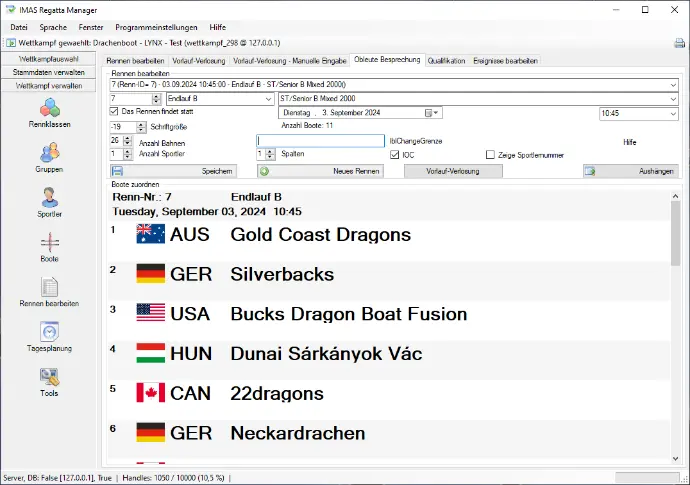
Task: Click the 'Neckardrachen' team name
Action: coord(298,433)
